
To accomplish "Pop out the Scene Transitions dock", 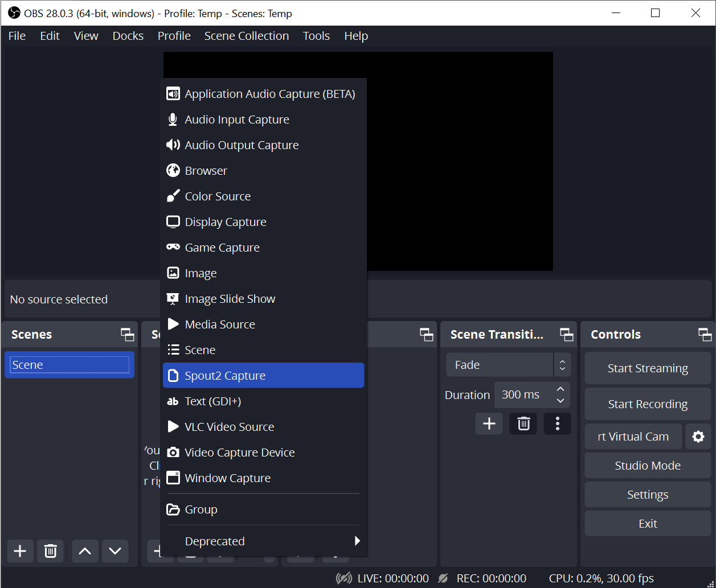I will (x=566, y=335).
